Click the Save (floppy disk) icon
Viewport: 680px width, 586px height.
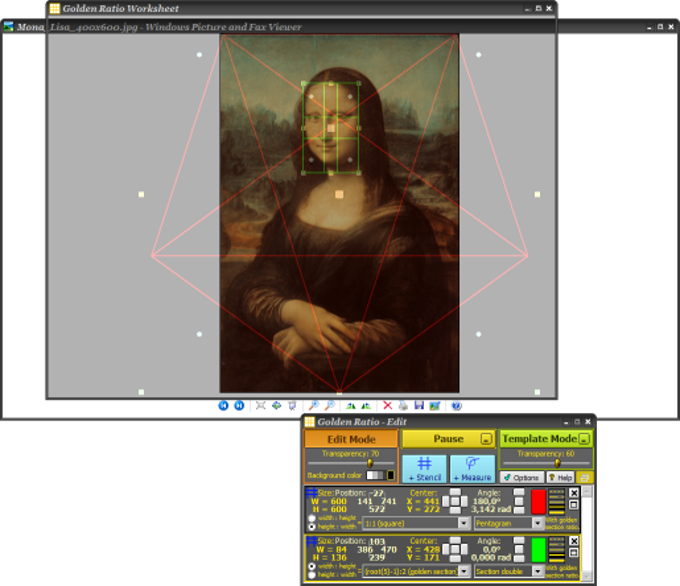[419, 406]
